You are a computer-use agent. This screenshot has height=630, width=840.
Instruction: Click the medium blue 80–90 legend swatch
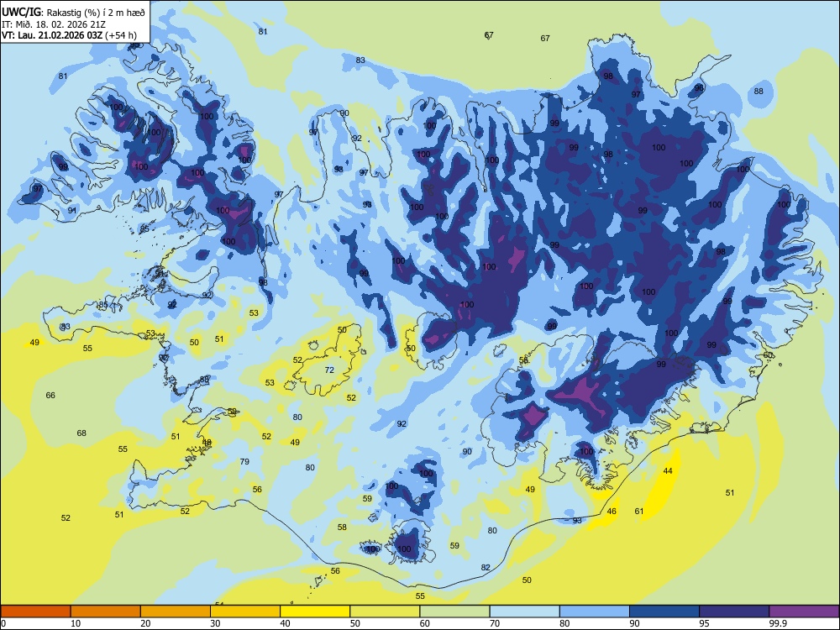(595, 612)
